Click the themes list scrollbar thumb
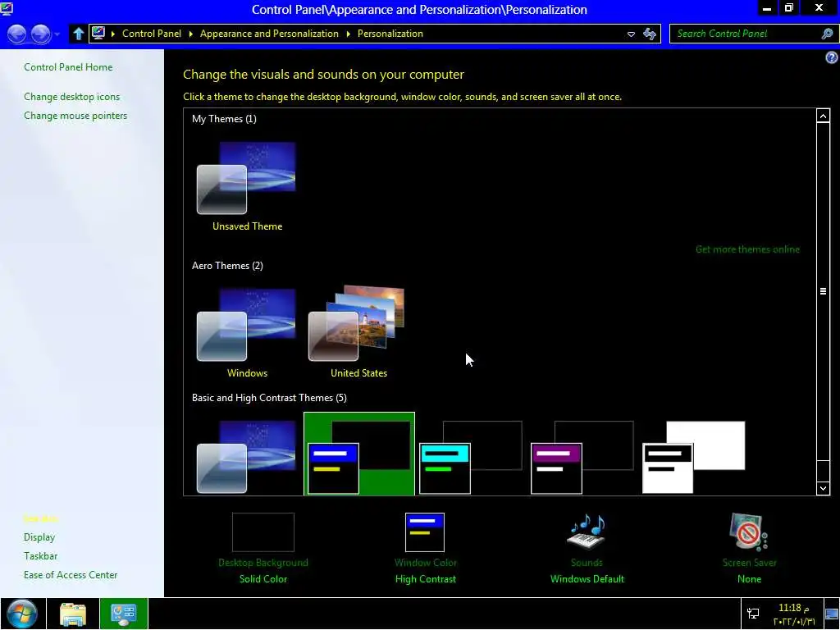 (x=823, y=291)
